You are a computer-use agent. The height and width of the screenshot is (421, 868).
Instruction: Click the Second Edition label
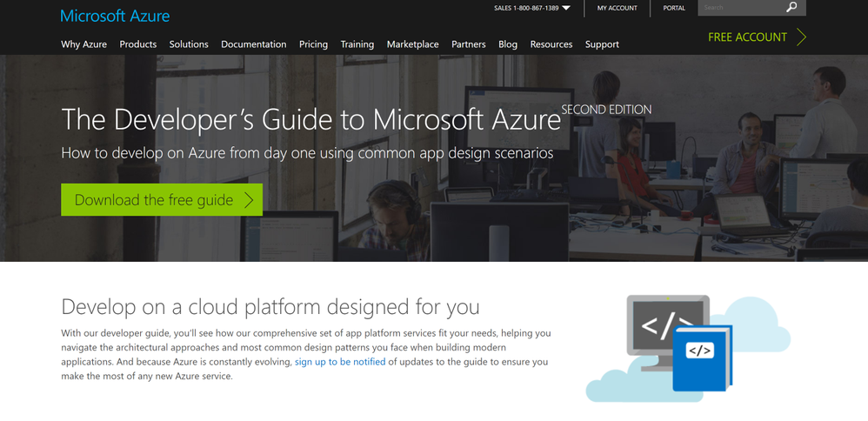click(x=606, y=110)
